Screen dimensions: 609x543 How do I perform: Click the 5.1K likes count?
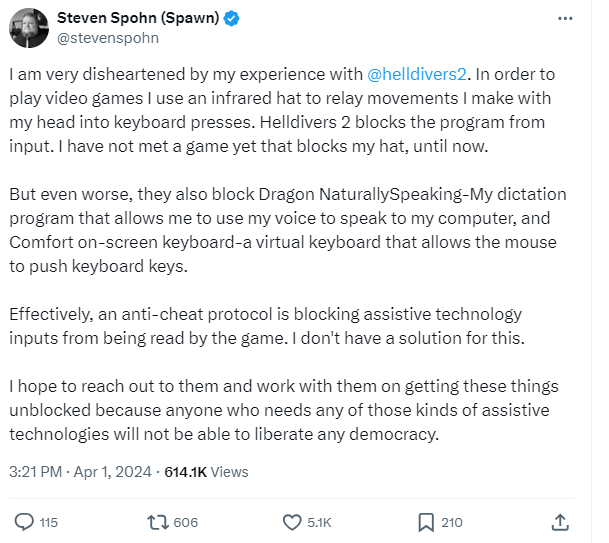322,522
